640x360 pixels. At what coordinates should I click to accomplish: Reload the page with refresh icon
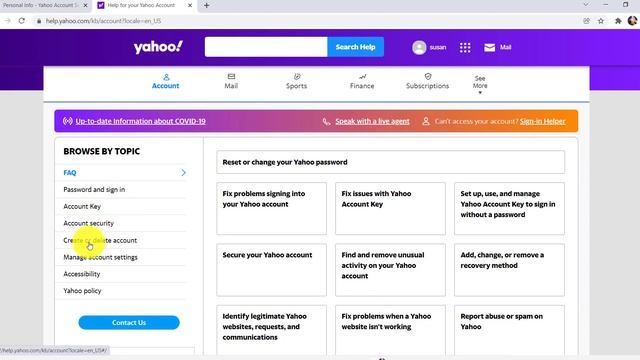(x=22, y=21)
